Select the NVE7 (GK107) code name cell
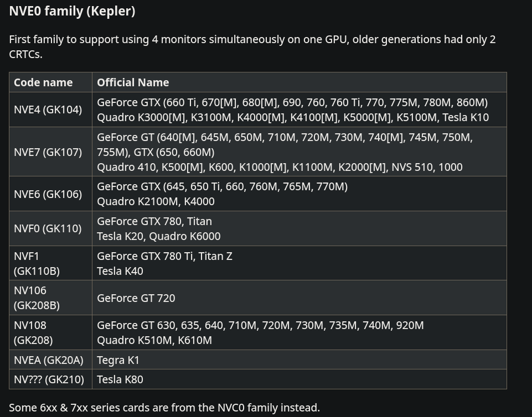The width and height of the screenshot is (532, 417). pyautogui.click(x=48, y=152)
